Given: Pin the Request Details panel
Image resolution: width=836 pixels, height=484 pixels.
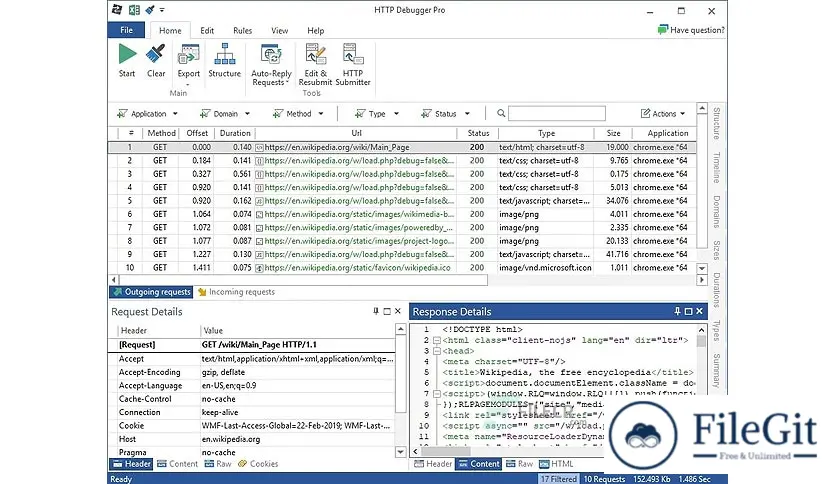Looking at the screenshot, I should [x=376, y=311].
